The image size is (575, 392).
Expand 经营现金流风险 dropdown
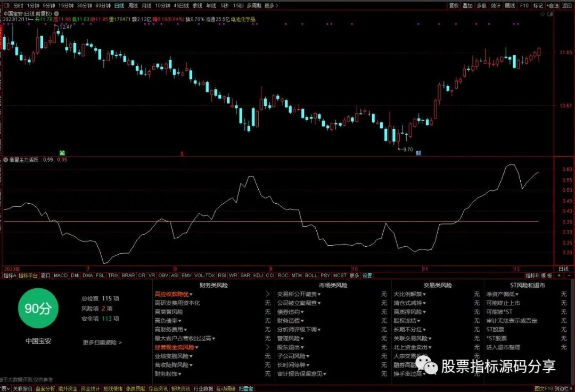(x=196, y=347)
